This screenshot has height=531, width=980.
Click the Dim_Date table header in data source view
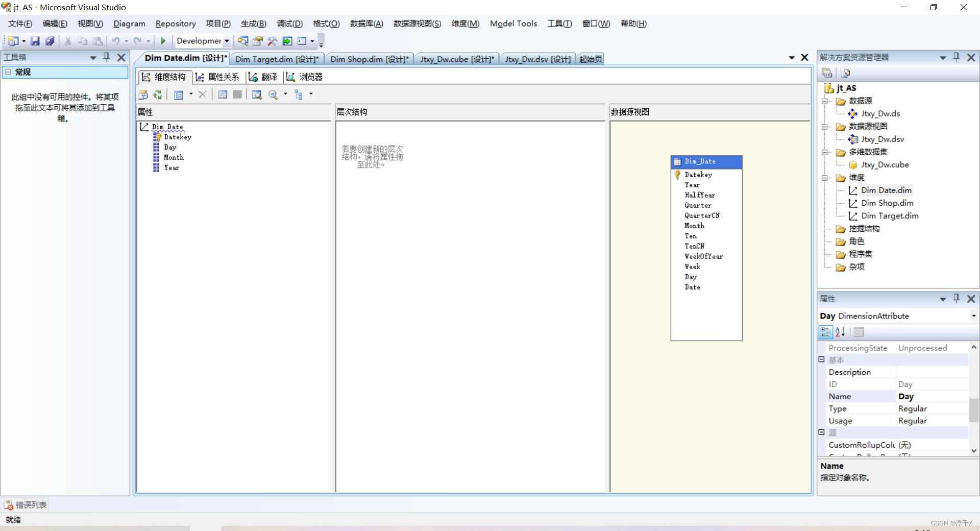(x=706, y=162)
